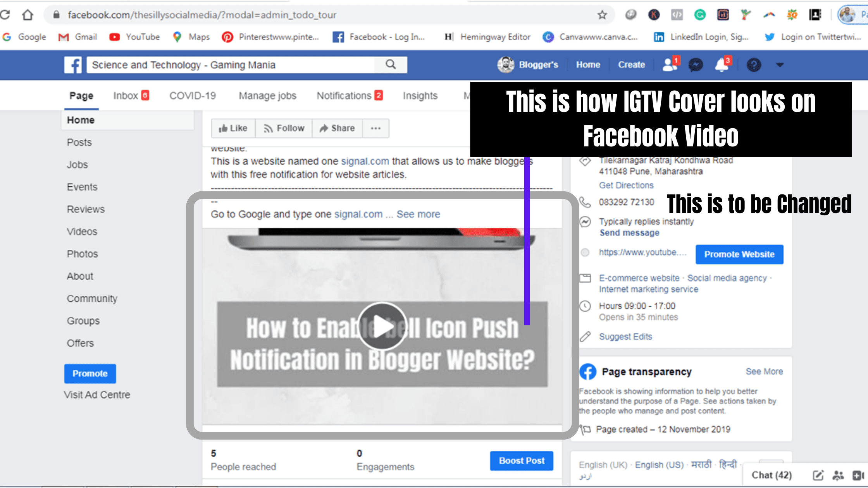Click the browser address bar
This screenshot has width=868, height=488.
tap(329, 15)
